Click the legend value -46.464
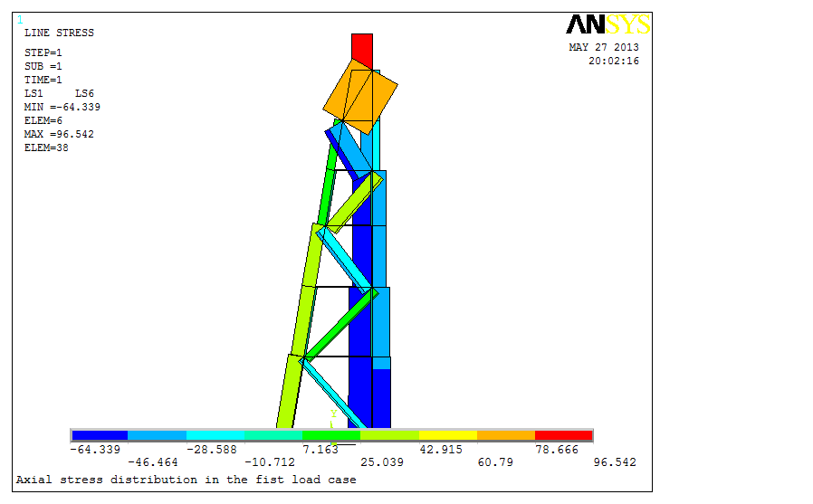The height and width of the screenshot is (504, 813). click(x=153, y=462)
